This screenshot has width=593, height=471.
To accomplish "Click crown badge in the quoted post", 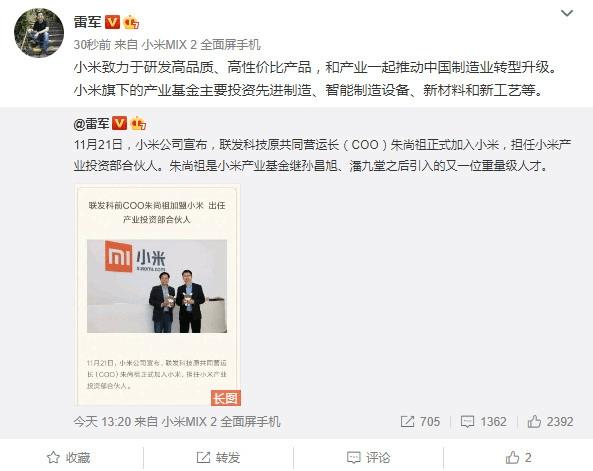I will click(138, 124).
